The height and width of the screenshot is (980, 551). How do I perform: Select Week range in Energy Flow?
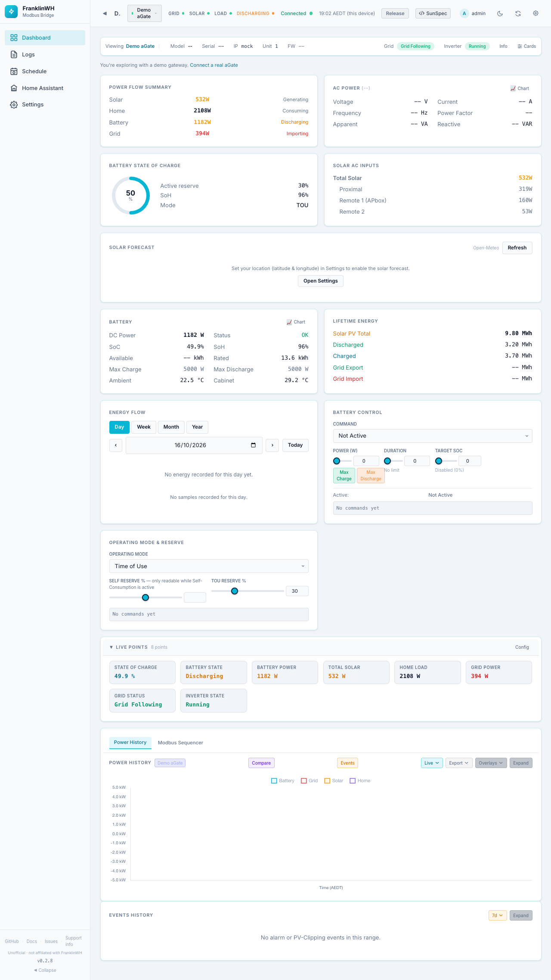point(144,427)
